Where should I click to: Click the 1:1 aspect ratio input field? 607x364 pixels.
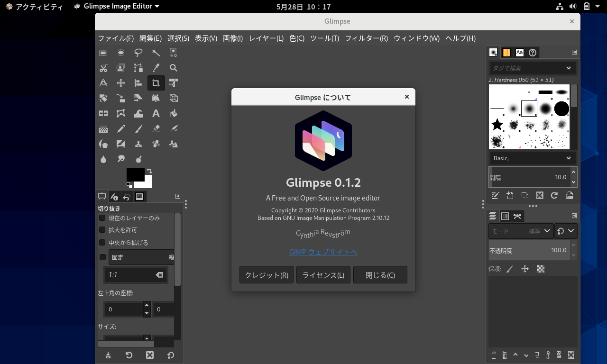click(x=136, y=275)
